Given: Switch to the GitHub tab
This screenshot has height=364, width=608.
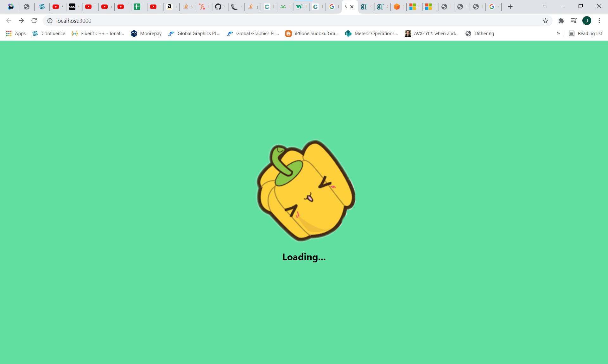Looking at the screenshot, I should click(218, 7).
